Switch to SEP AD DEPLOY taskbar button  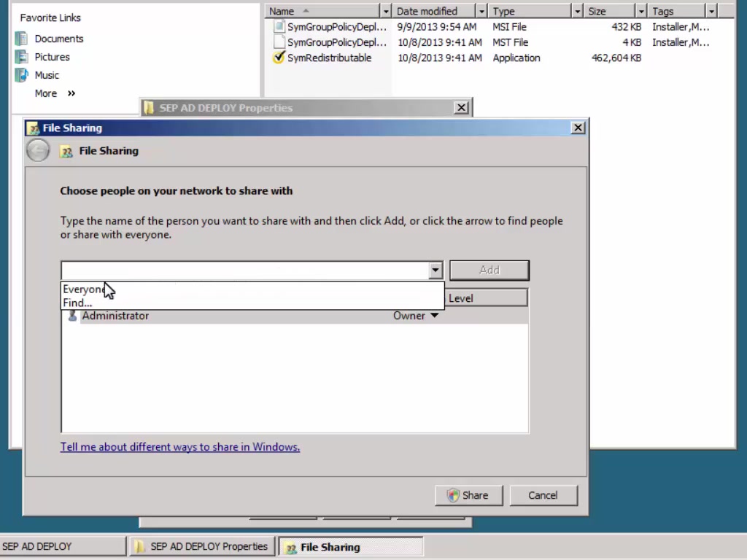pyautogui.click(x=63, y=546)
